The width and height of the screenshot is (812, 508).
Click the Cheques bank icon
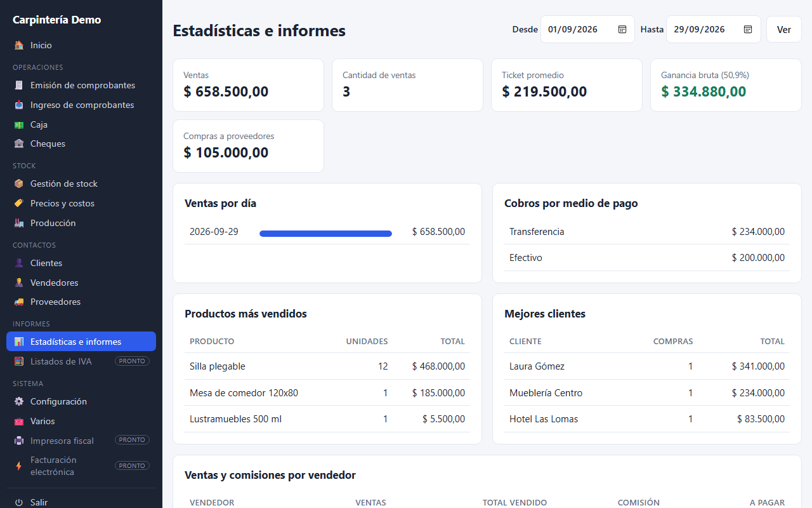[19, 144]
